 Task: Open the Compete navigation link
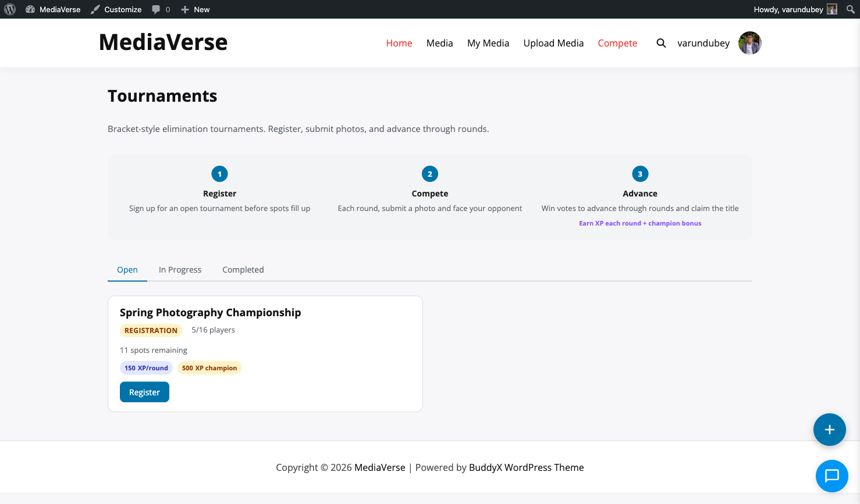[617, 43]
